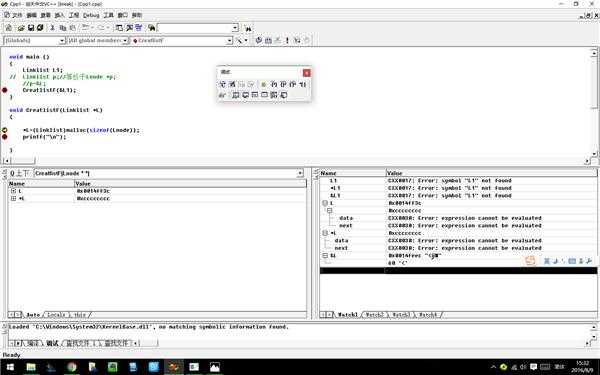Open the Debug menu

click(91, 15)
